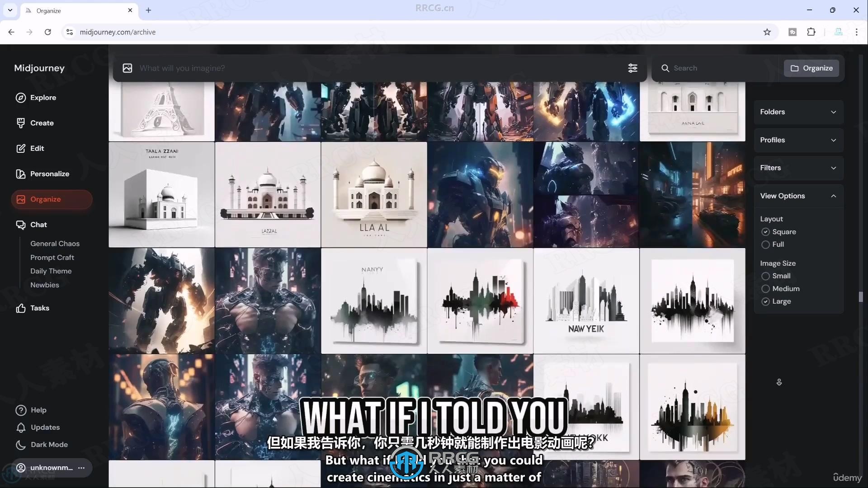
Task: Expand the Filters panel
Action: [x=798, y=168]
